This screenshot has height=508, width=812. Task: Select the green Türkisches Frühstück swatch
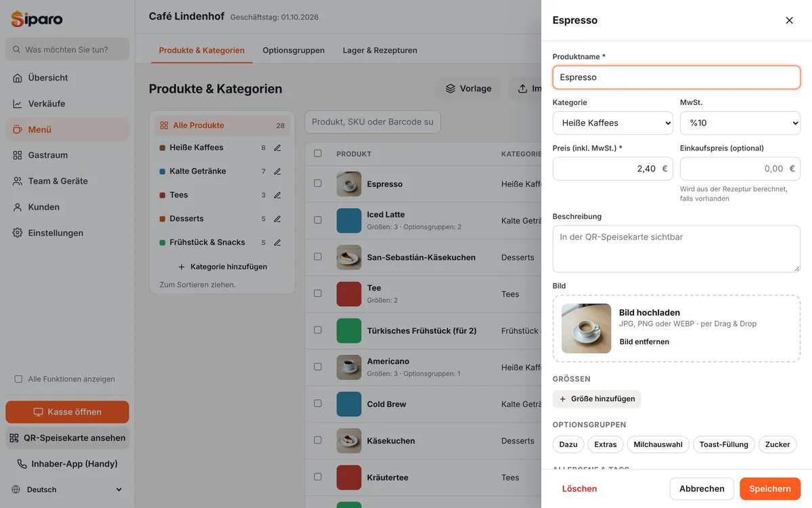tap(349, 331)
